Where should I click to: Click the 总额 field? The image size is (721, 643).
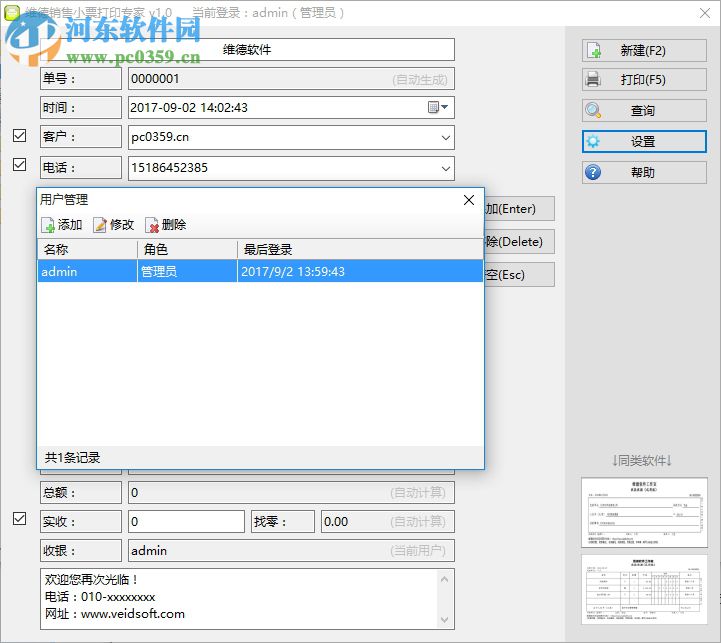(291, 493)
